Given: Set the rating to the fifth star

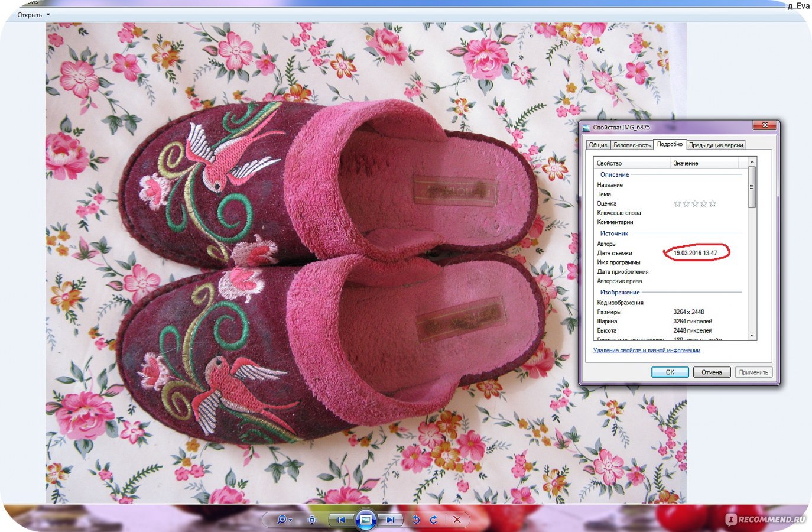Looking at the screenshot, I should 713,203.
